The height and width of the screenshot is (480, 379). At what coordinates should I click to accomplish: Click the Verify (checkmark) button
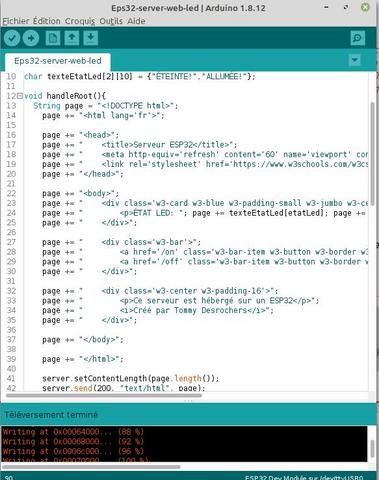[12, 38]
